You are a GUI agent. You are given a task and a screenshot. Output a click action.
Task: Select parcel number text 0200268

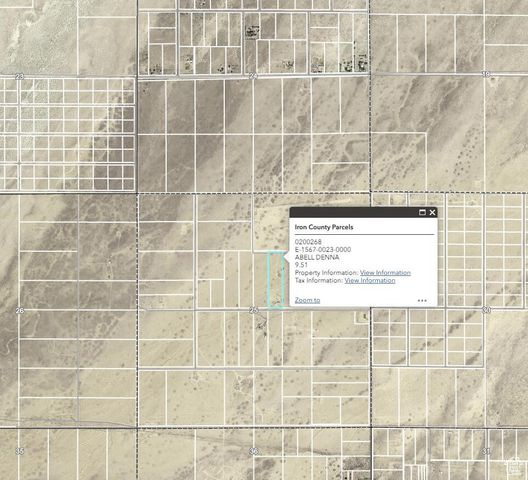[x=308, y=242]
